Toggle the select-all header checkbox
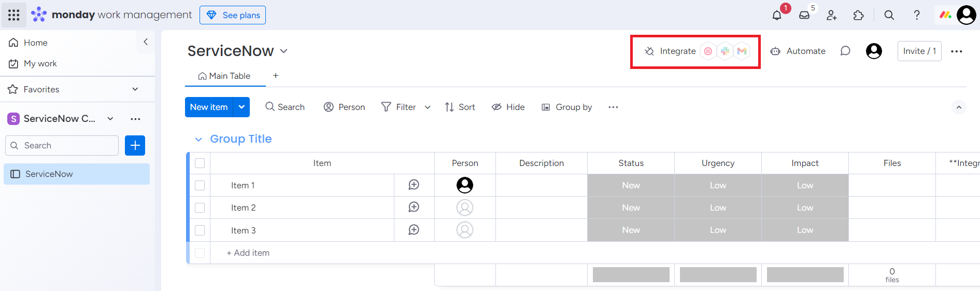 [200, 163]
